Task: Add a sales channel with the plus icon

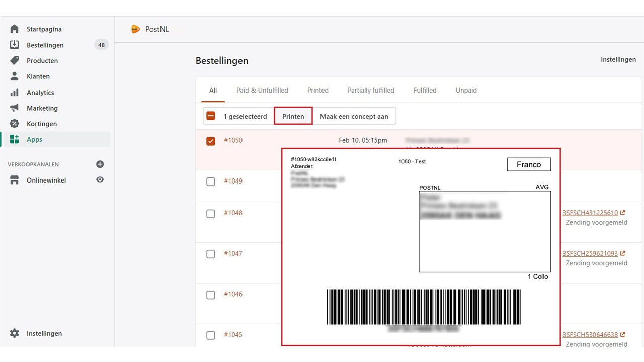Action: pos(100,164)
